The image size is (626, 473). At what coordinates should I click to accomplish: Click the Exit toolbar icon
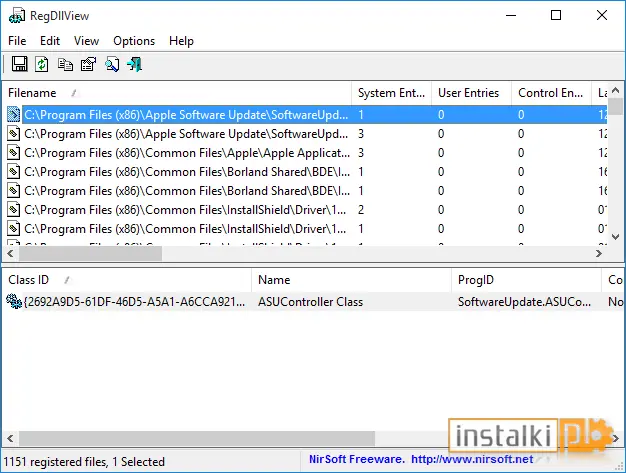[x=135, y=64]
